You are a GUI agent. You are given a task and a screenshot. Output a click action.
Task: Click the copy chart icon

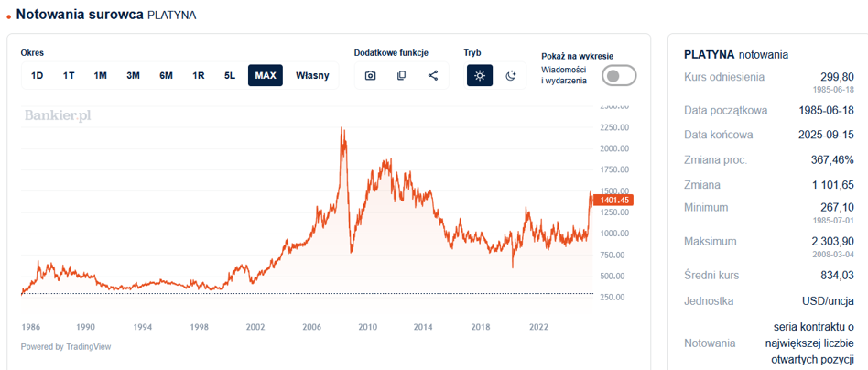401,75
